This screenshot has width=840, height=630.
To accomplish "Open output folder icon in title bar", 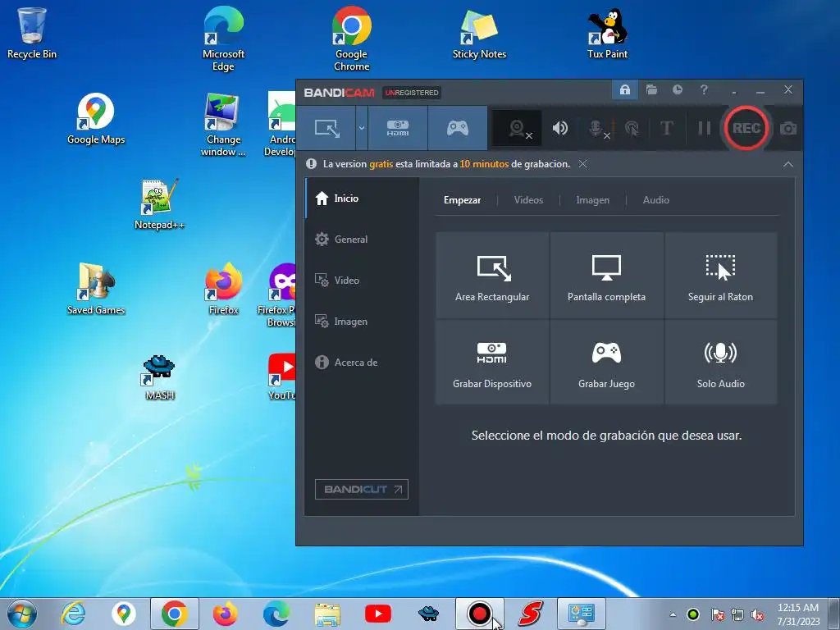I will point(651,89).
